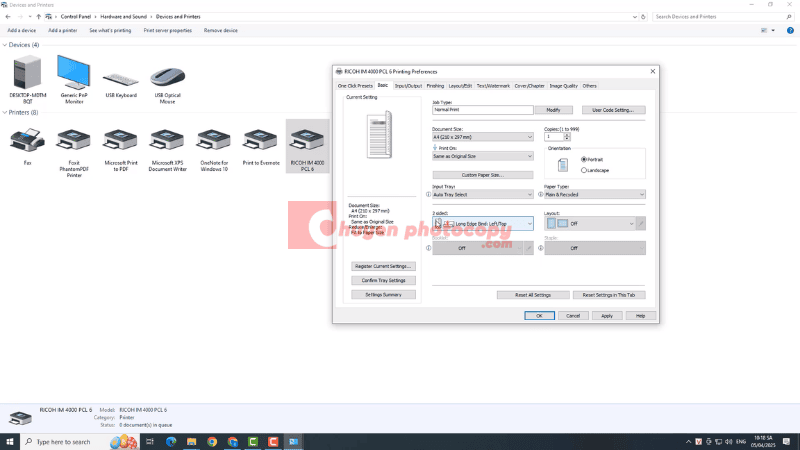This screenshot has height=450, width=800.
Task: Confirm the dialog with OK
Action: tap(539, 316)
